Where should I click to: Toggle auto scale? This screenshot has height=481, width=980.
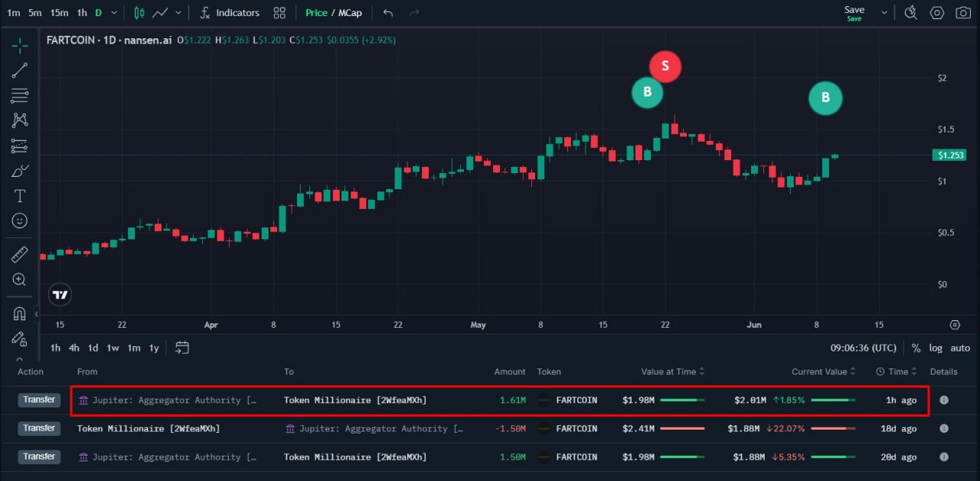pos(960,348)
